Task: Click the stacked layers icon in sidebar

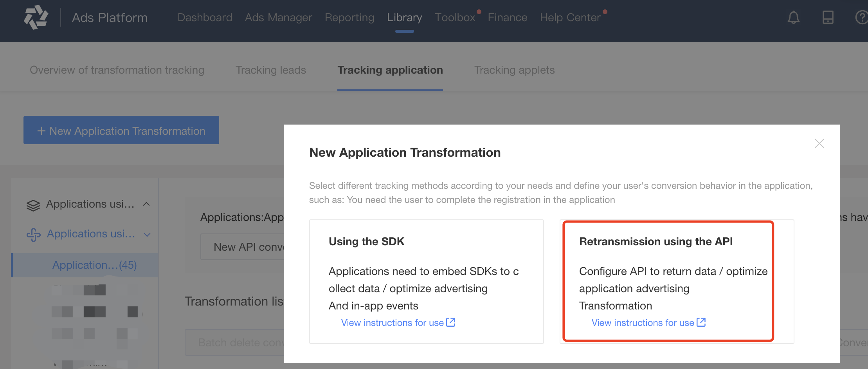Action: coord(33,205)
